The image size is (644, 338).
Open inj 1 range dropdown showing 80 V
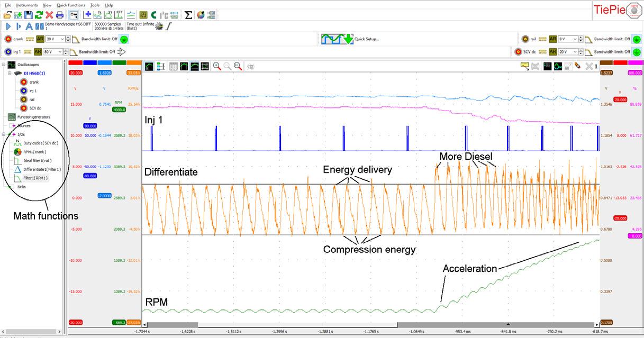(x=53, y=52)
